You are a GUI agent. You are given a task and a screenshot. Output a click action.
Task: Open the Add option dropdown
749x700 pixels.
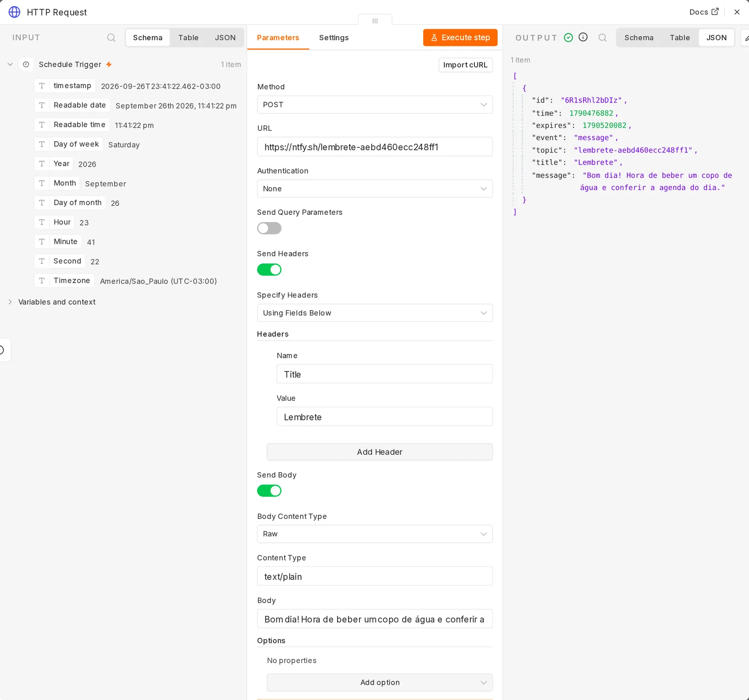click(380, 682)
